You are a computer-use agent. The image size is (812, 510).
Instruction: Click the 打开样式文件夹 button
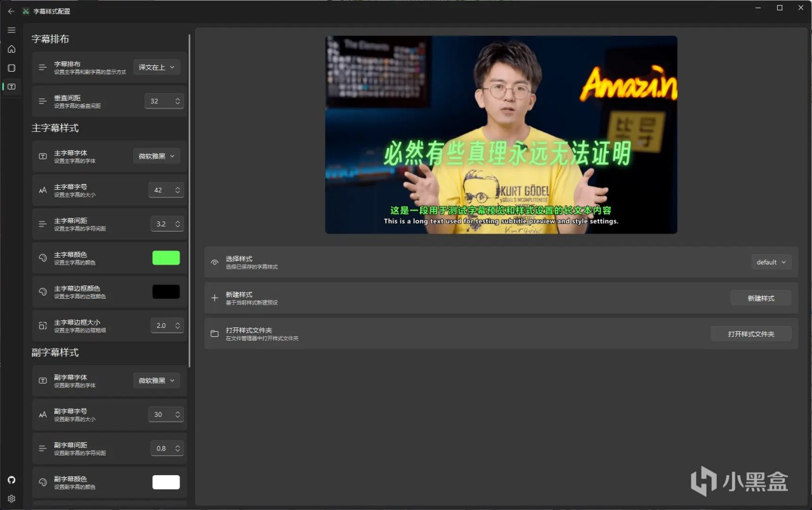[751, 334]
